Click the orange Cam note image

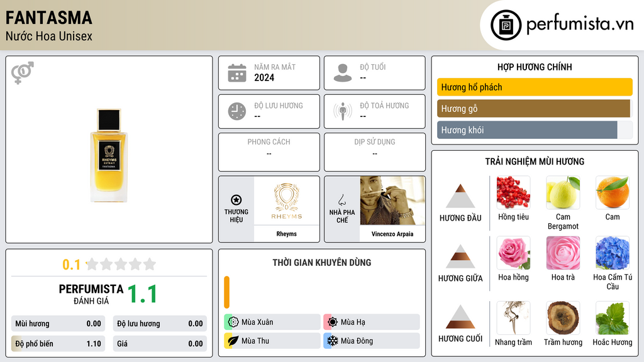pyautogui.click(x=613, y=192)
